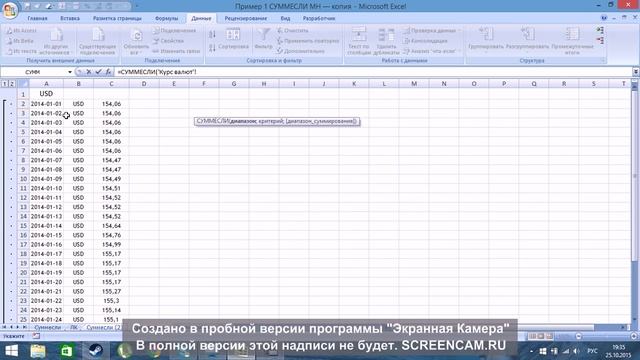Image resolution: width=640 pixels, height=360 pixels.
Task: Open Consolidate (Консолидация)
Action: [425, 41]
